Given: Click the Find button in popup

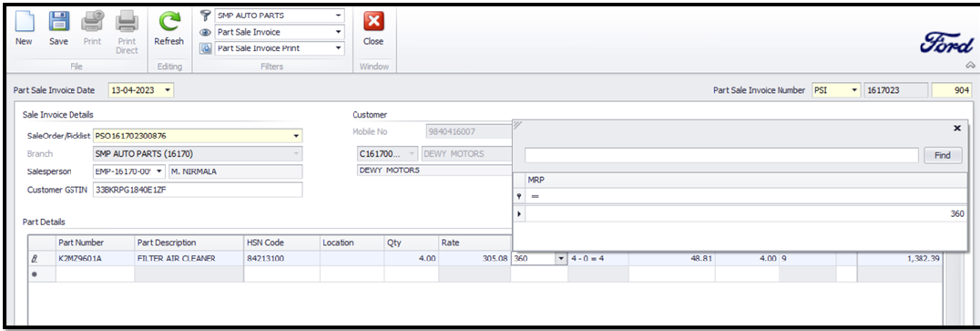Looking at the screenshot, I should tap(943, 155).
